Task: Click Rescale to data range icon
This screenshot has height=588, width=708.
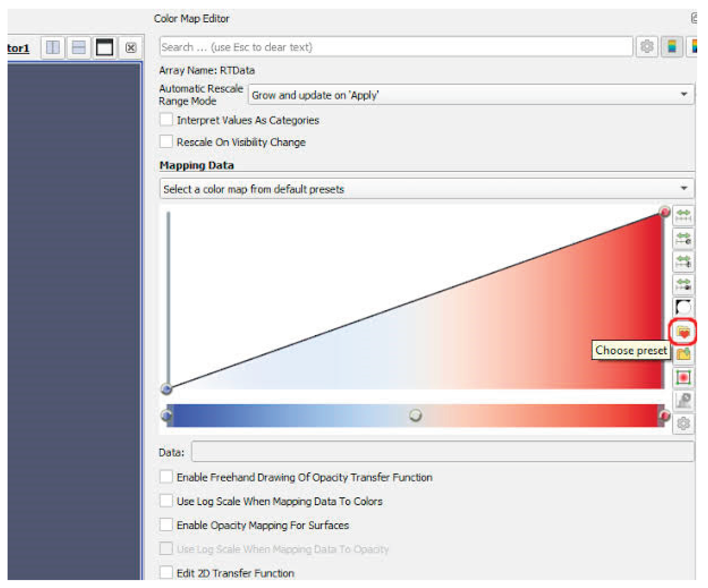Action: pos(683,215)
